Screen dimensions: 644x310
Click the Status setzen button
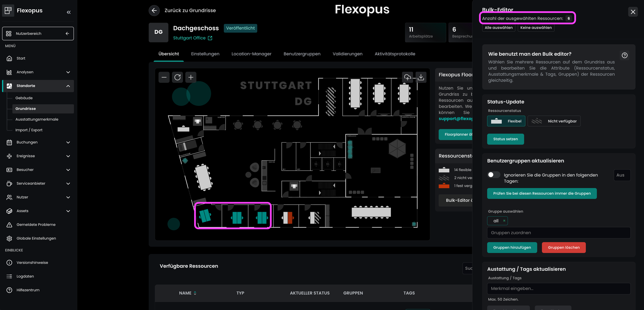(x=505, y=139)
